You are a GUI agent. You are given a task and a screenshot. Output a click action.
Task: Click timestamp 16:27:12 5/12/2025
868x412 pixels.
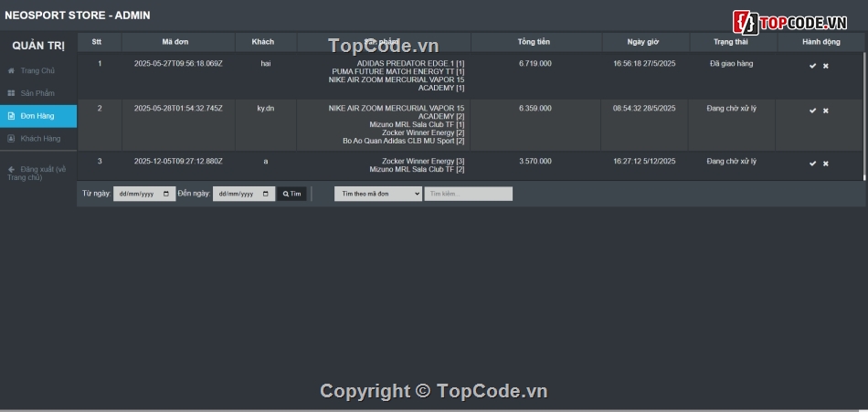tap(644, 161)
